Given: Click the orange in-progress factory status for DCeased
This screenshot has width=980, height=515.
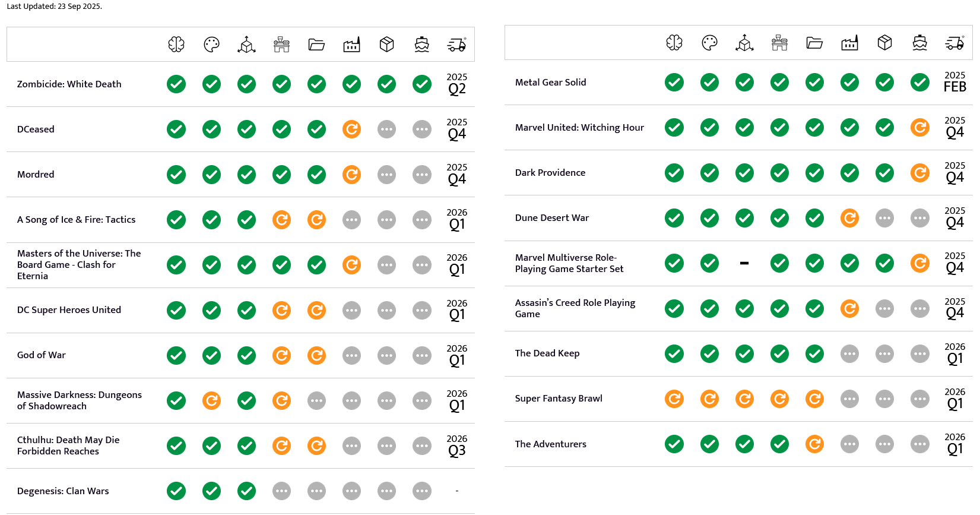Looking at the screenshot, I should point(351,129).
